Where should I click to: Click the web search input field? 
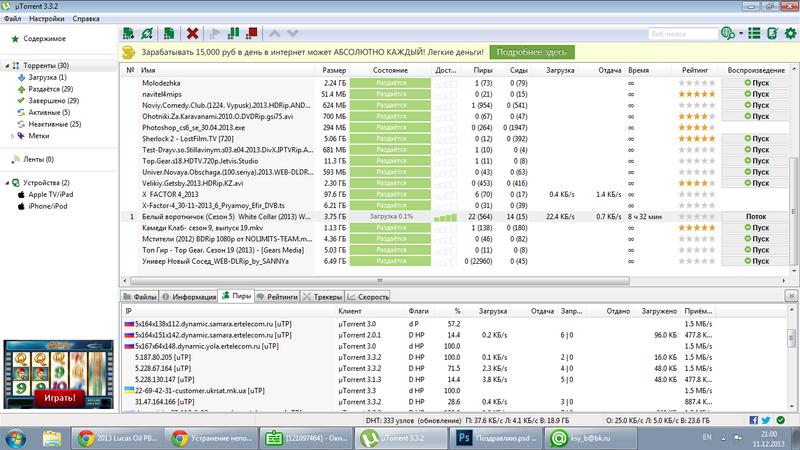(683, 34)
